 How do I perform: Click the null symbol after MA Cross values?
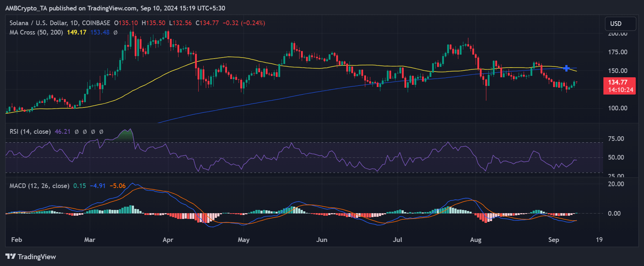(x=115, y=32)
